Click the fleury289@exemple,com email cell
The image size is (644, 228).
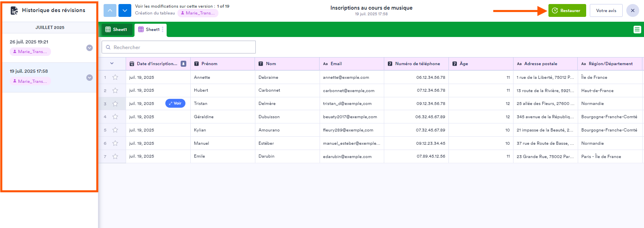(x=352, y=130)
